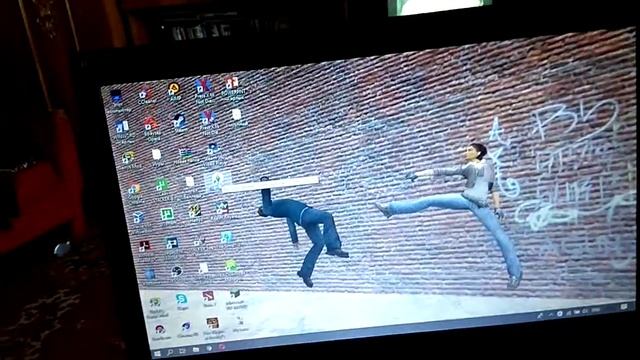Open the Skype desktop shortcut
This screenshot has height=360, width=640.
(182, 300)
